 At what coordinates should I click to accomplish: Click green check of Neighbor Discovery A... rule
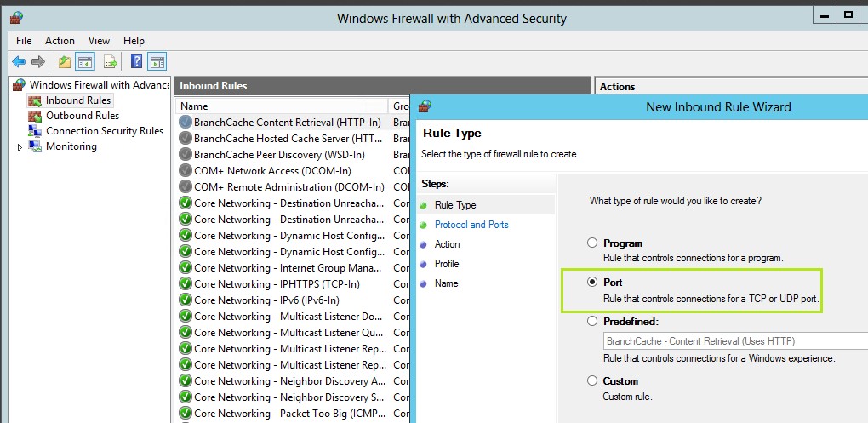point(186,381)
